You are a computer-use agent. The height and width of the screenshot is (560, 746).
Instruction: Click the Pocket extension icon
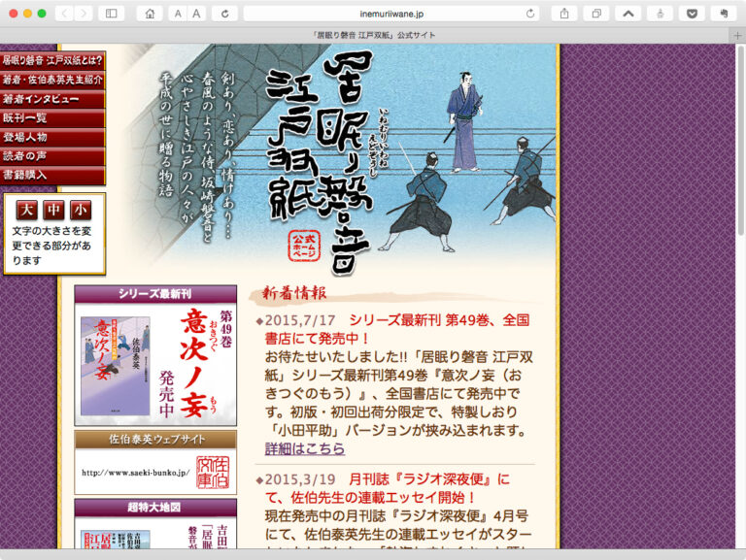point(690,14)
